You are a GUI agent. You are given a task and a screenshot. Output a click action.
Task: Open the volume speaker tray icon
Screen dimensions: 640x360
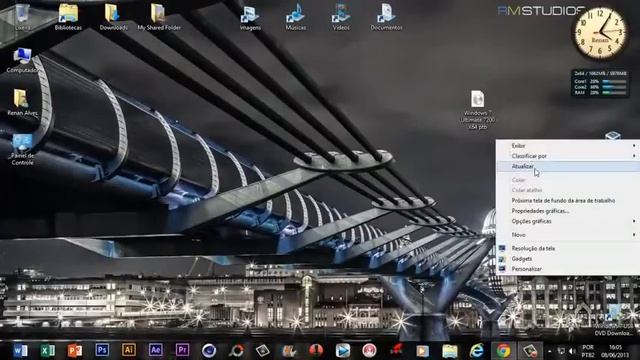tap(572, 351)
